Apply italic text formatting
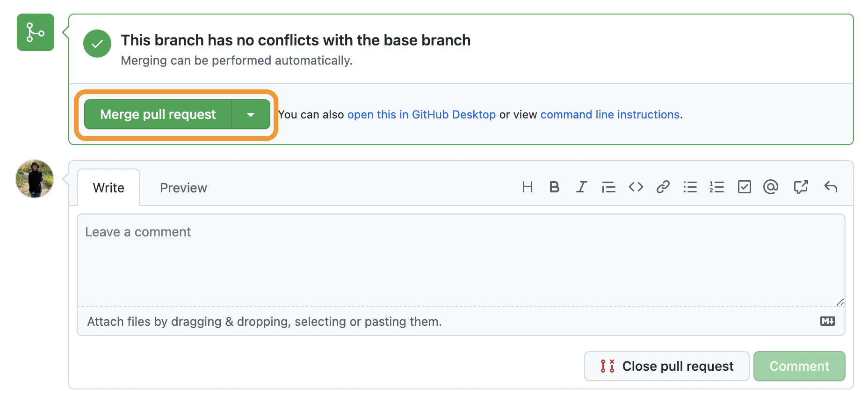 click(581, 187)
